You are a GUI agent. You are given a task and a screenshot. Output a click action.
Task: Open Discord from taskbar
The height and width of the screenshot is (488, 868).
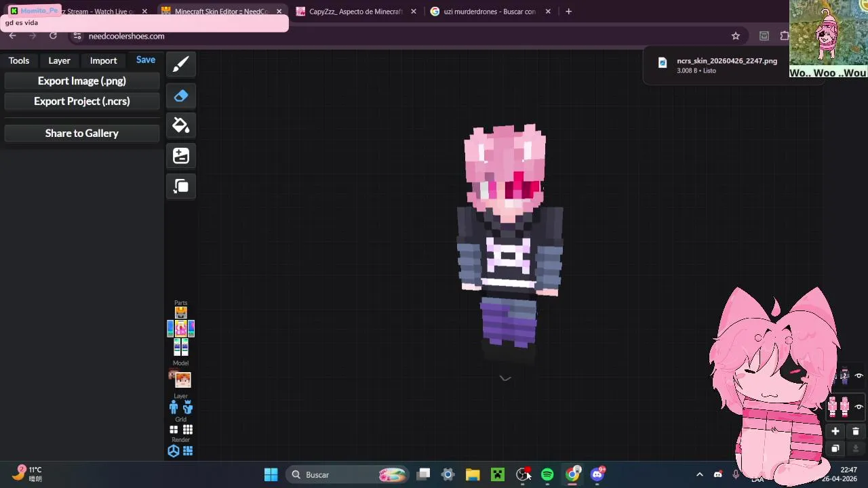597,474
